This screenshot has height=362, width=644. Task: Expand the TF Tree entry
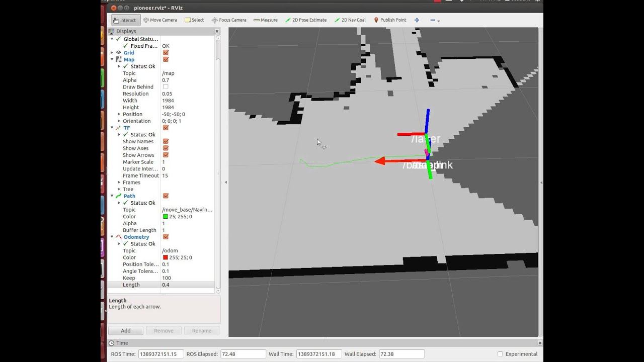[x=119, y=189]
